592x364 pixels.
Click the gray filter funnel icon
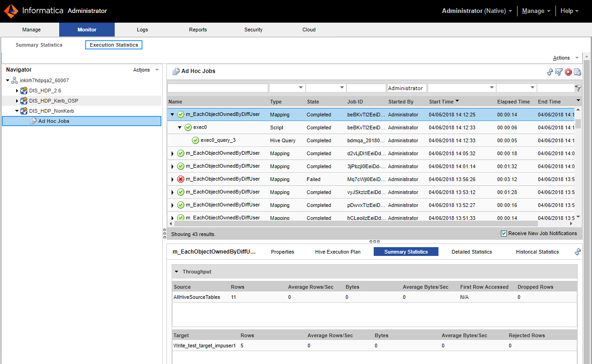[578, 88]
